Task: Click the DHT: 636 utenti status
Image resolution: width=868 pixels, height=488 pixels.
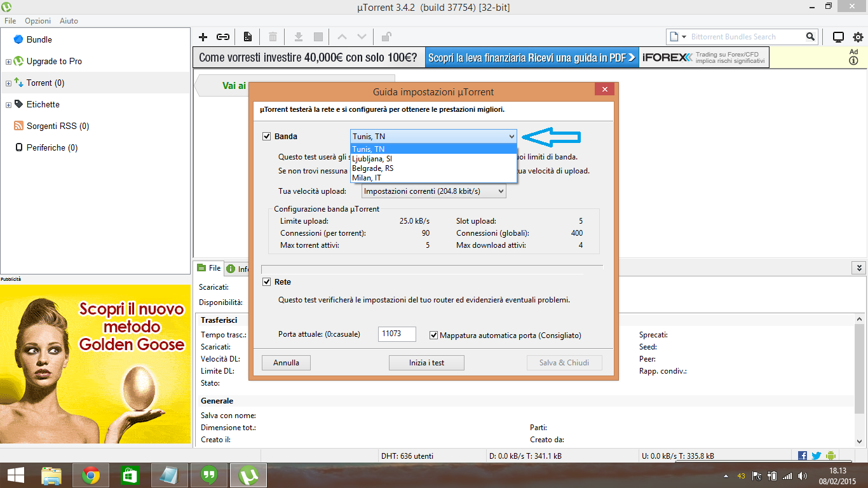Action: point(407,456)
